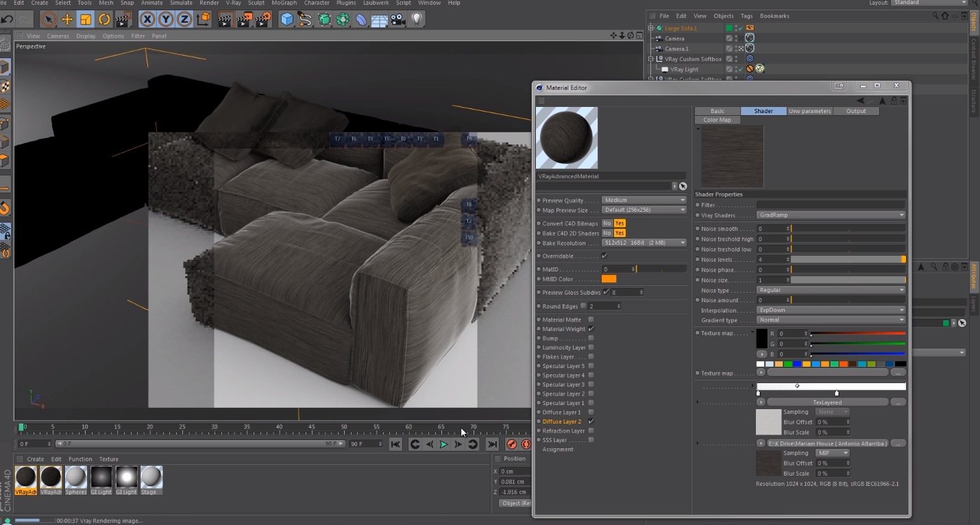Click the Camera object icon
Image resolution: width=980 pixels, height=525 pixels.
[398, 20]
